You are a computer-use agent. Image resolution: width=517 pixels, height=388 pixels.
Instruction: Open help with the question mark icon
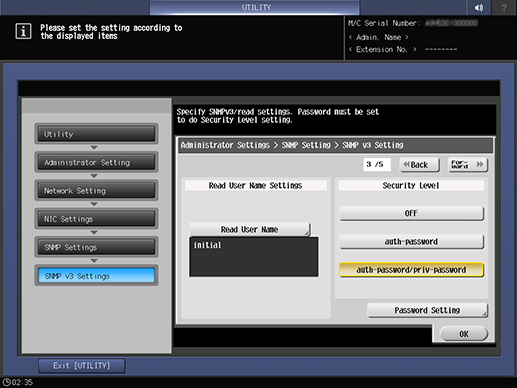pos(504,7)
